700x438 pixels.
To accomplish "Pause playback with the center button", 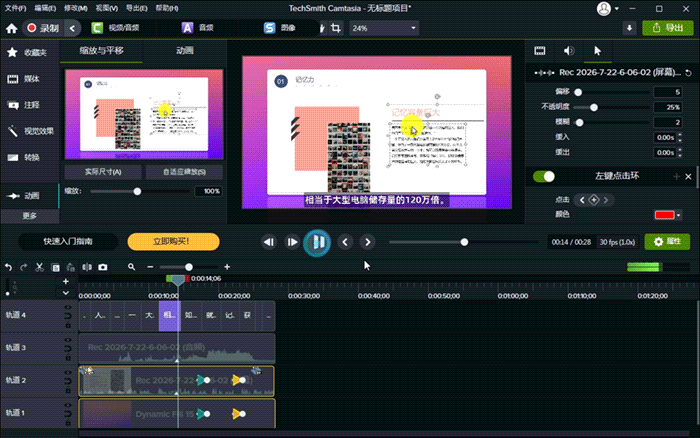I will pyautogui.click(x=317, y=242).
